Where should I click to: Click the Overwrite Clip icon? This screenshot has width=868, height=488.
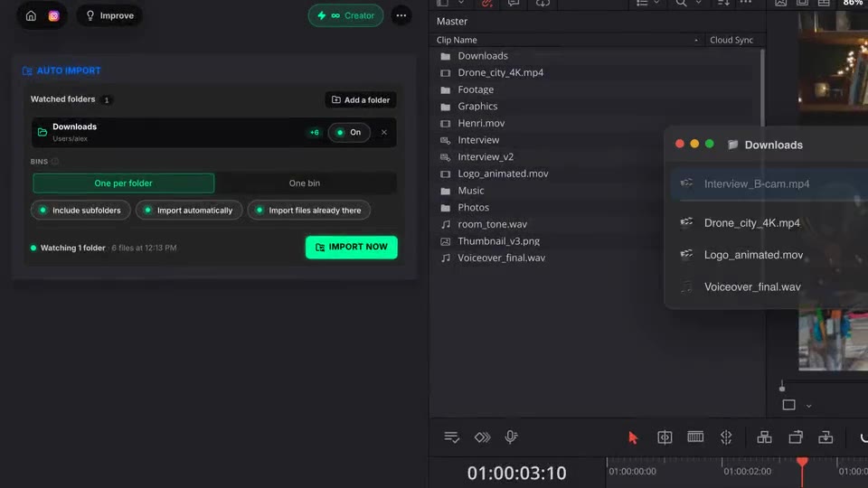coord(796,437)
